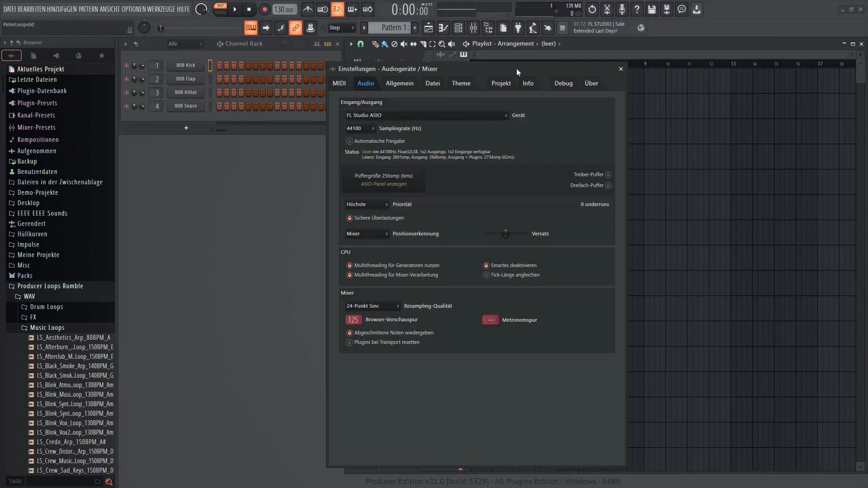Select the playlist mute tool icon
The height and width of the screenshot is (488, 868).
(404, 44)
